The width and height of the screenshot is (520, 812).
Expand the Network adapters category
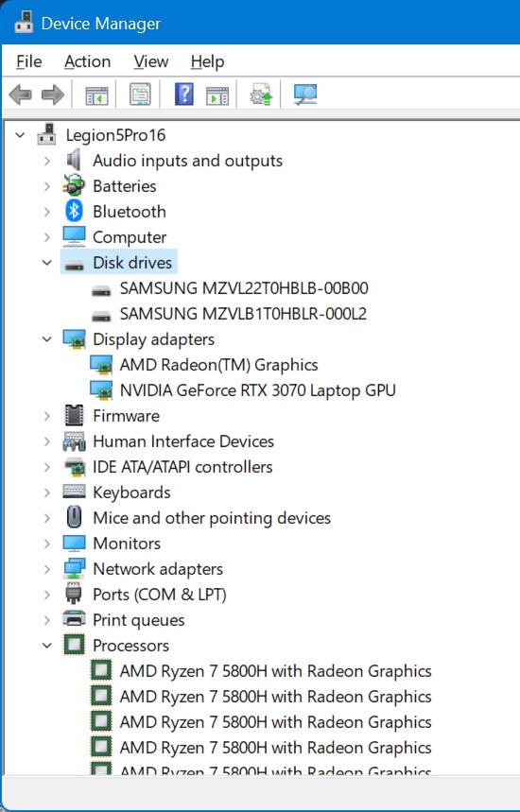[x=47, y=569]
